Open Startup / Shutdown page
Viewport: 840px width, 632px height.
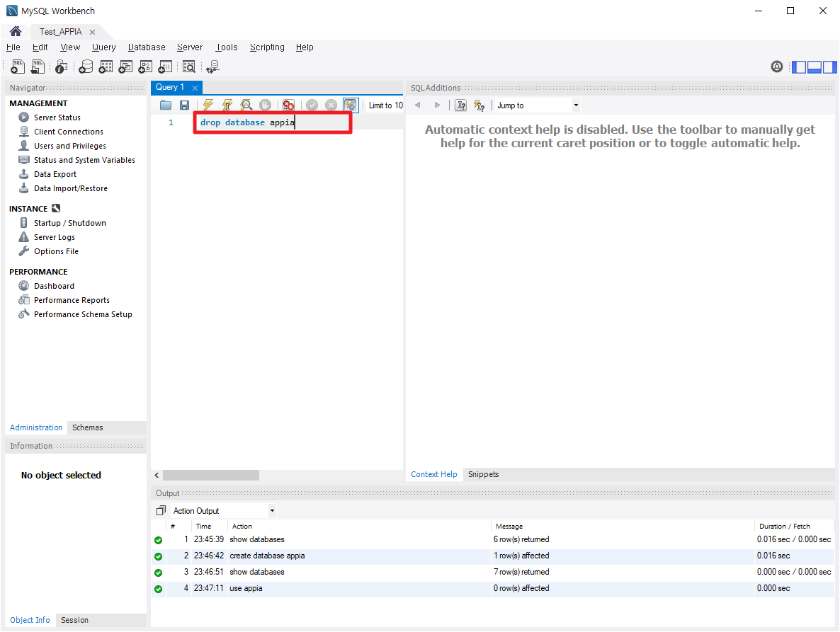(70, 223)
